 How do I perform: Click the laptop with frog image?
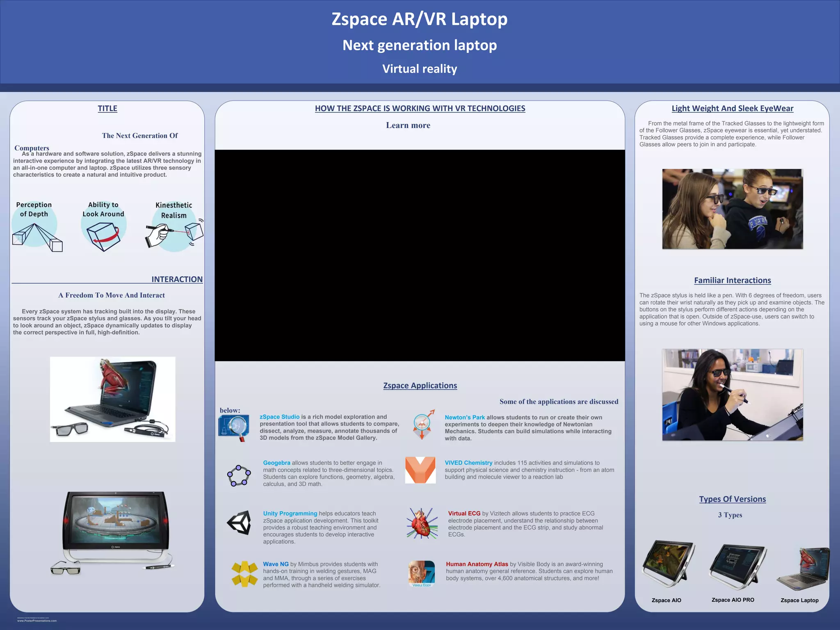pos(112,399)
